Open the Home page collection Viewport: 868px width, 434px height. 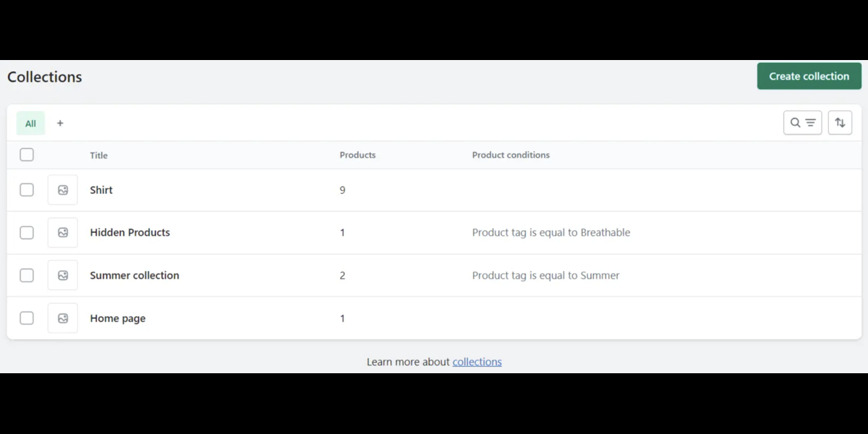118,318
